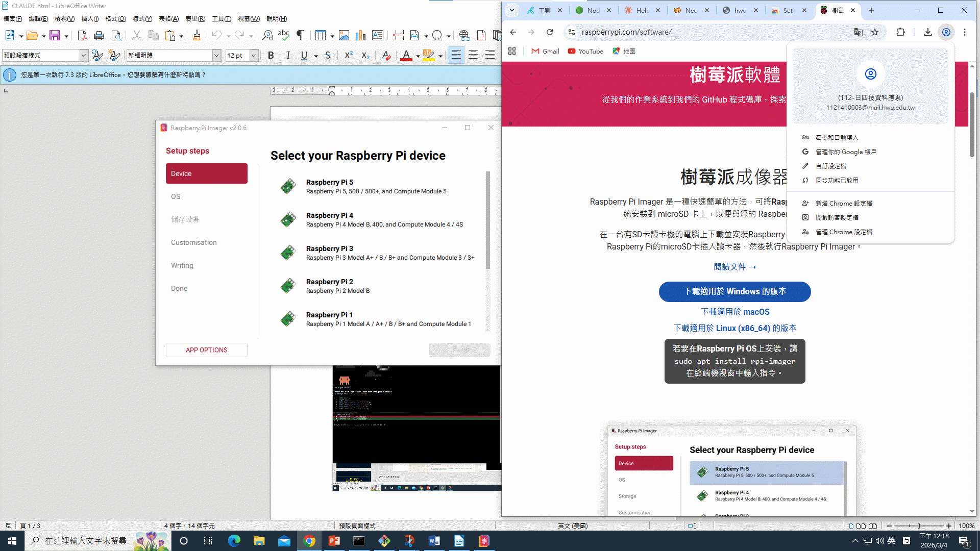Open the font name dropdown list
980x551 pixels.
point(216,55)
